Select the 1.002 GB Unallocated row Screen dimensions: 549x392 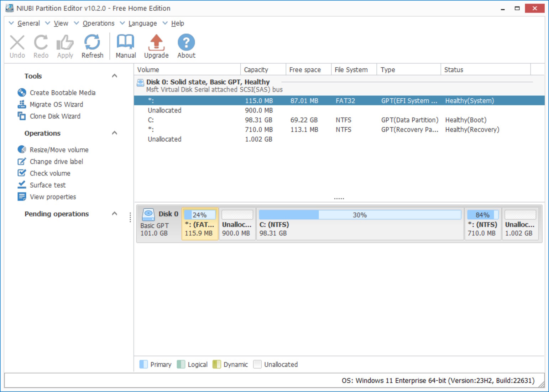(x=339, y=139)
